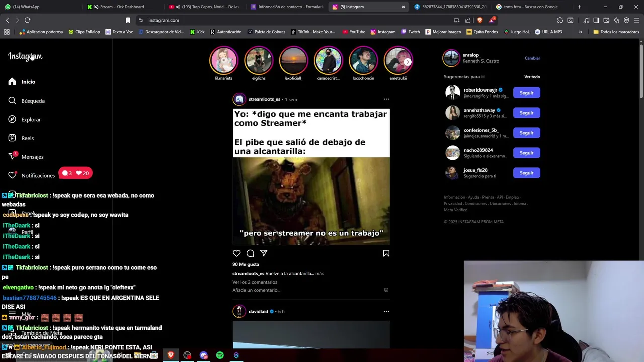Follow annehathaway with Seguir button

526,113
